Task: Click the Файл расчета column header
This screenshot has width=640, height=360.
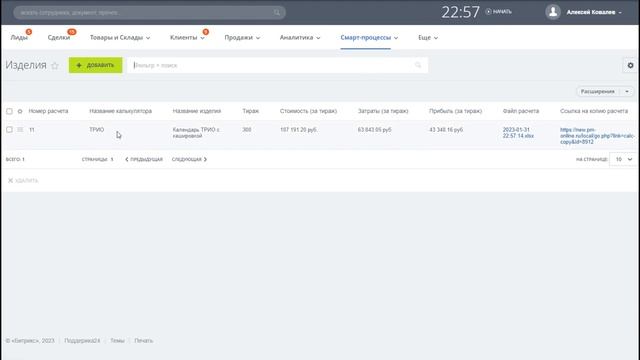Action: pos(521,111)
